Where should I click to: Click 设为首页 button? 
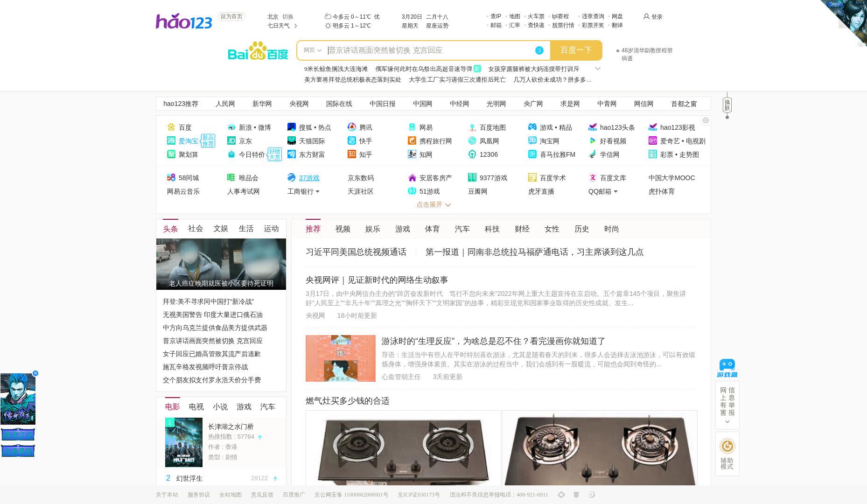pyautogui.click(x=231, y=17)
